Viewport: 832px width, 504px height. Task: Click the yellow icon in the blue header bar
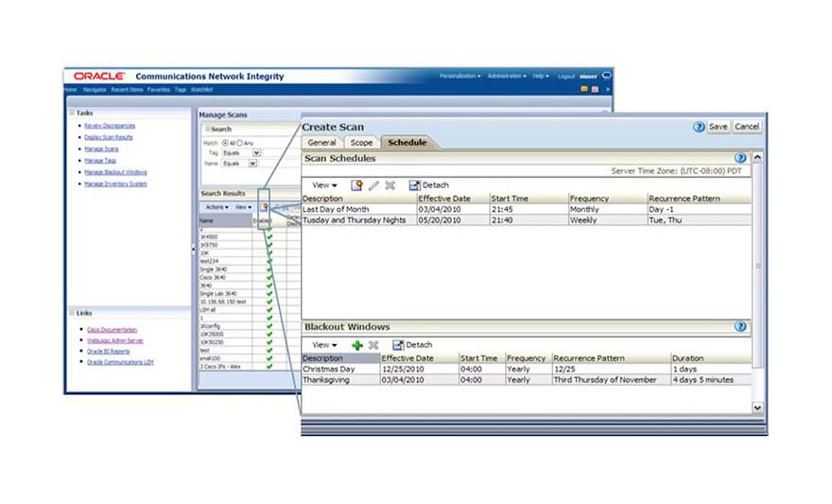(x=584, y=89)
